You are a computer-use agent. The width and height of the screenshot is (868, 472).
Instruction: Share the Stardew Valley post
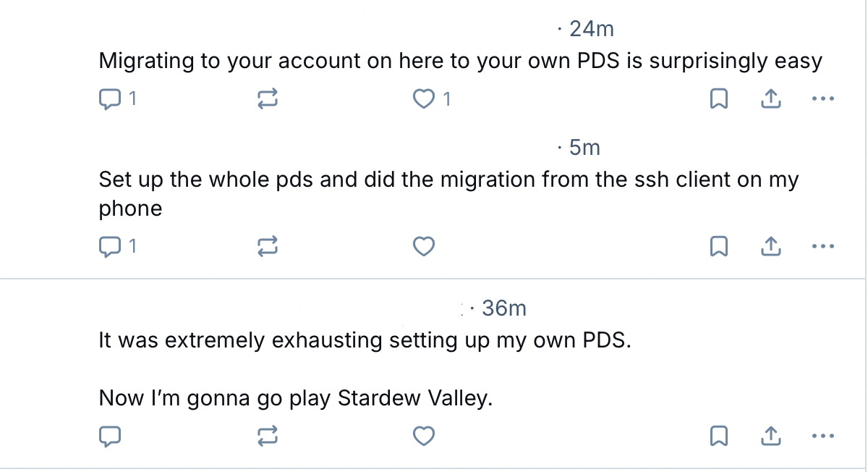tap(771, 436)
